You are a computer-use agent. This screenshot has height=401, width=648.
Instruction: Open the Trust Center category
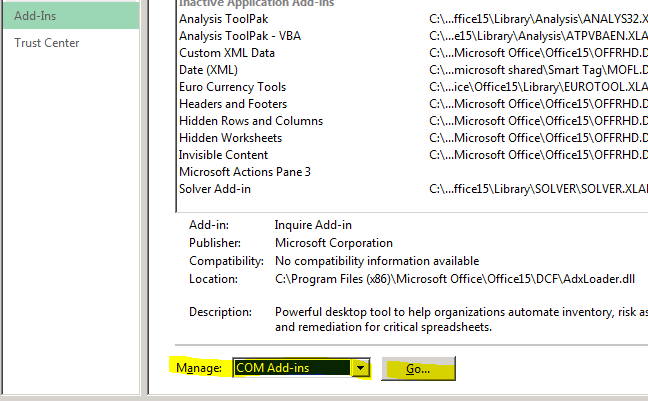(x=47, y=43)
